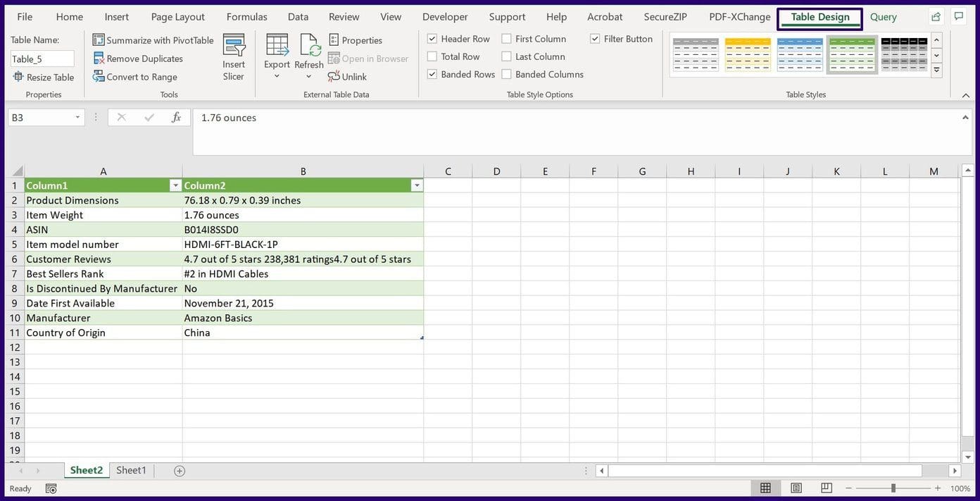Image resolution: width=980 pixels, height=501 pixels.
Task: Click the formula bar showing 1.76 ounces
Action: point(582,132)
